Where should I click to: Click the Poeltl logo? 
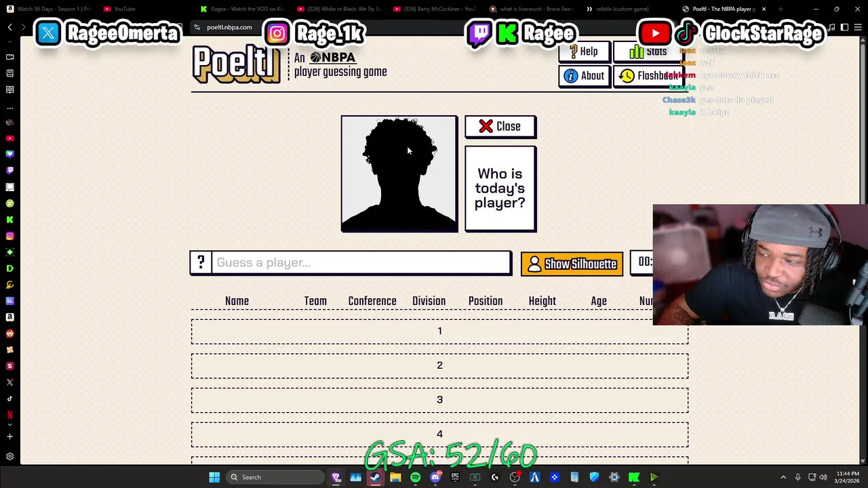236,65
